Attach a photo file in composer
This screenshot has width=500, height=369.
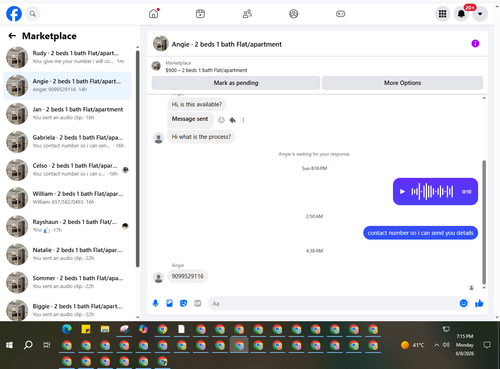point(169,303)
